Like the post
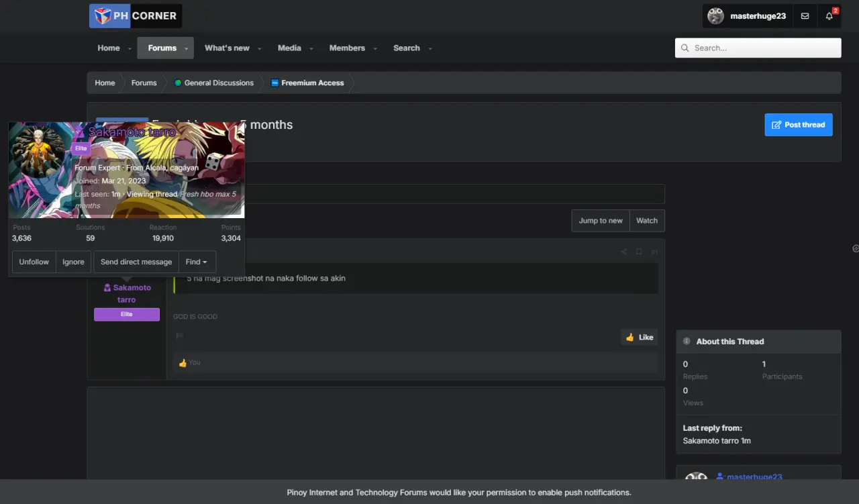Screen dimensions: 859x504 tap(640, 338)
